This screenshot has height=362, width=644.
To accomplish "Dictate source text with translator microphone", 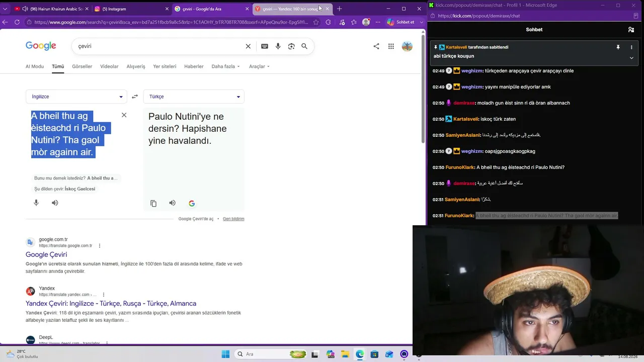I will (36, 203).
